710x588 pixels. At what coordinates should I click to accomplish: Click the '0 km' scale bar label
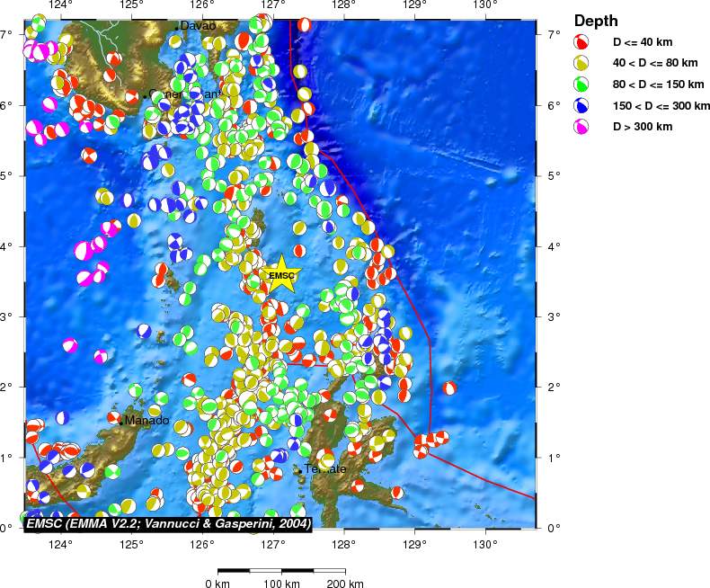click(x=217, y=583)
